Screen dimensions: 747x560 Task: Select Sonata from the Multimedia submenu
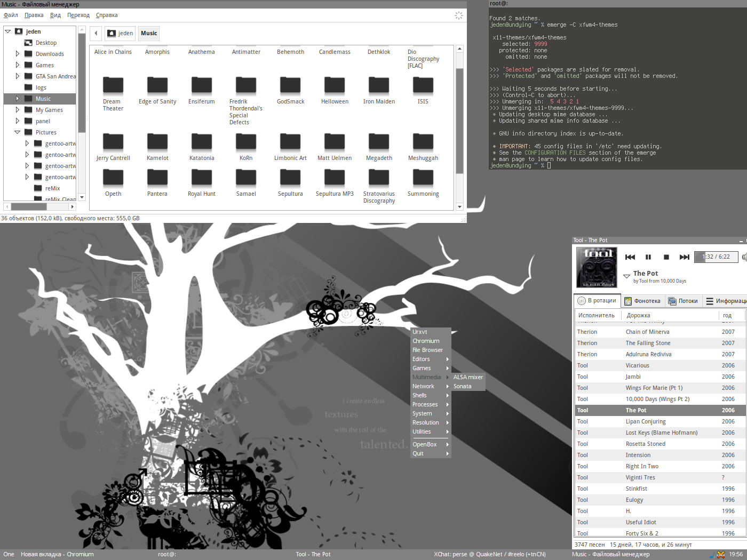point(463,386)
